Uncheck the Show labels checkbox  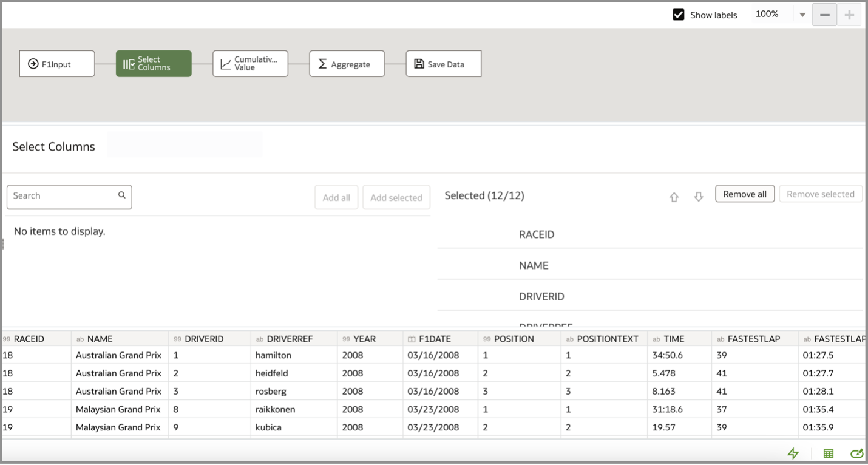[678, 14]
